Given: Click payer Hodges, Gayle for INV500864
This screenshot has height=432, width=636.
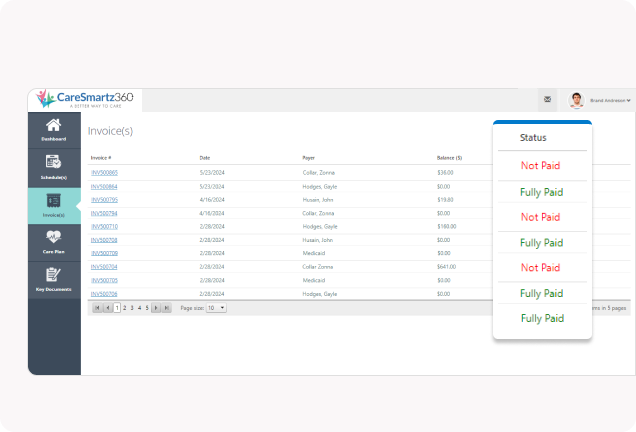Looking at the screenshot, I should [320, 187].
